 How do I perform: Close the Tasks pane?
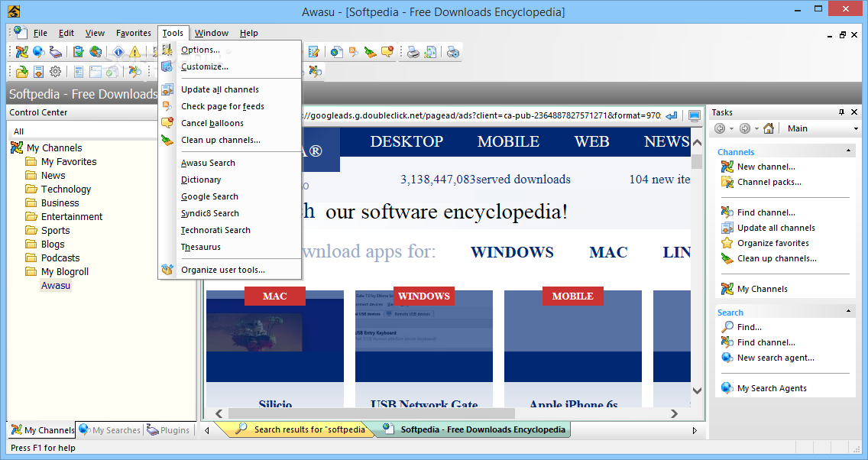[x=854, y=112]
